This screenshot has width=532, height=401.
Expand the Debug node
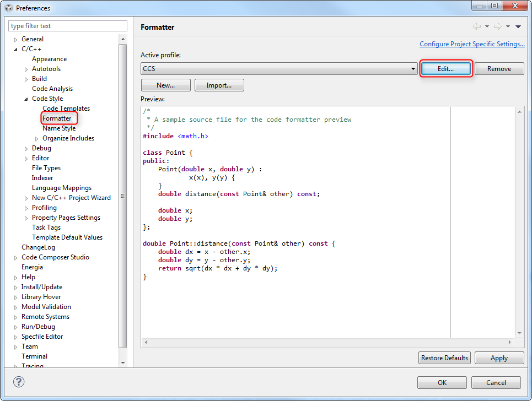click(26, 149)
